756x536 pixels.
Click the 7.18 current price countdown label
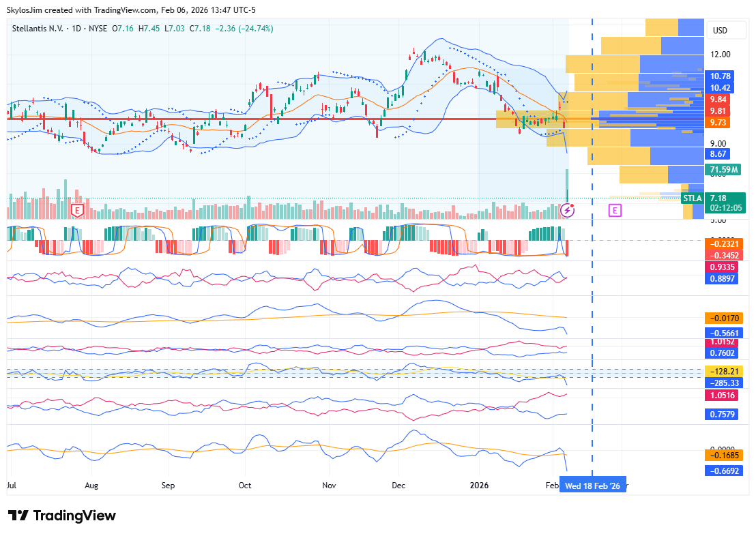pos(725,203)
